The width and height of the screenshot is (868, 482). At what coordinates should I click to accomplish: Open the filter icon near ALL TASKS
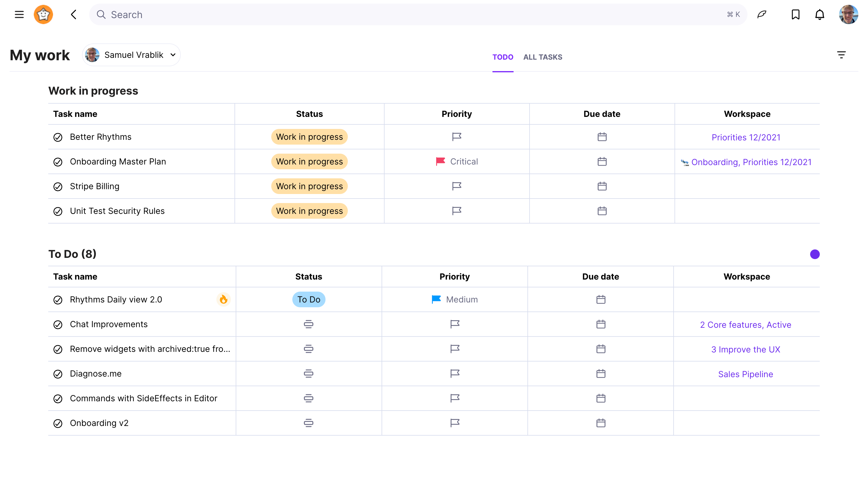coord(841,55)
